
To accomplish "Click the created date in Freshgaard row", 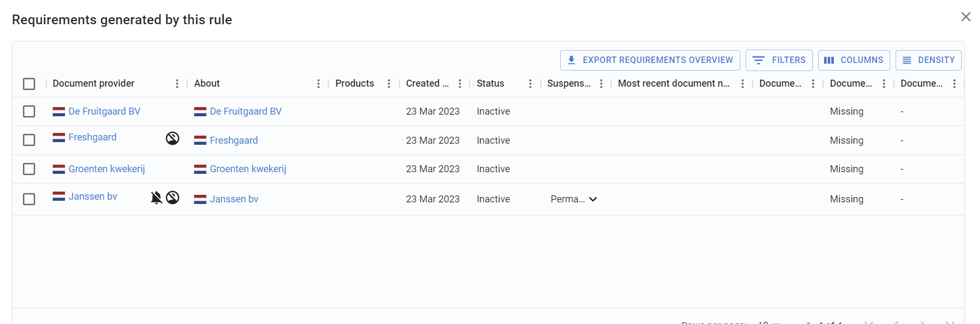I will point(433,140).
